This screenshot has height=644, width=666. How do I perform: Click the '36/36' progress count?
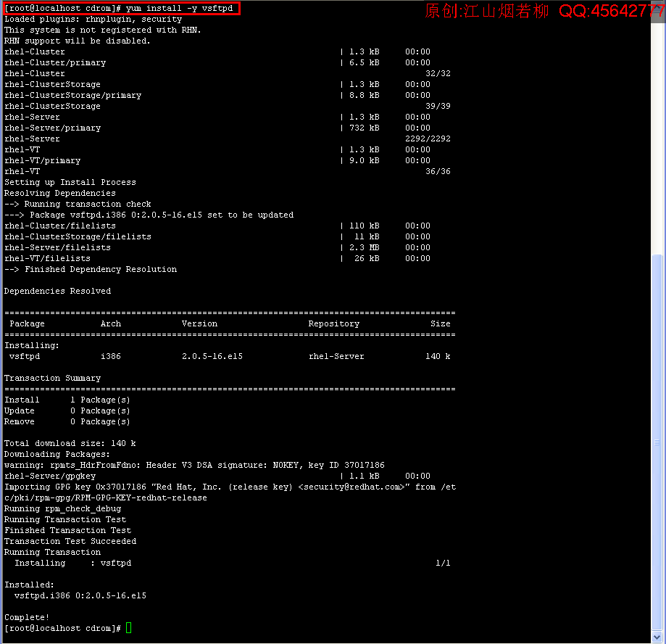(x=438, y=171)
